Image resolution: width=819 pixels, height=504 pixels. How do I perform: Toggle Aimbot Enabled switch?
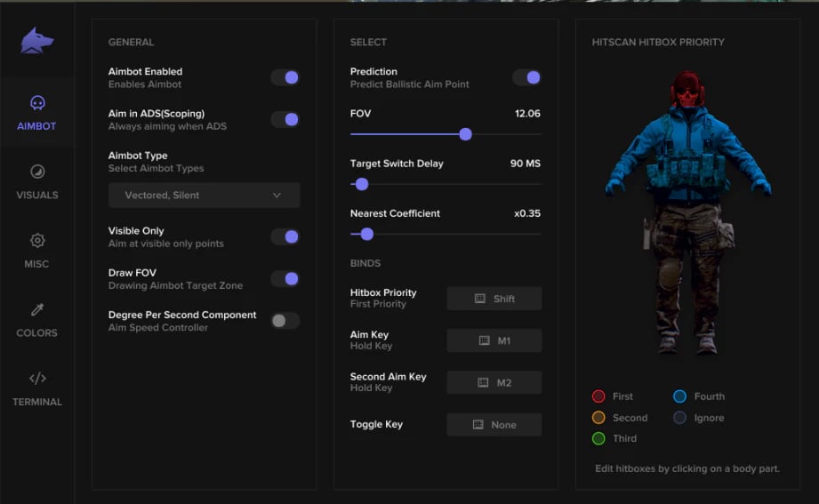(x=285, y=77)
